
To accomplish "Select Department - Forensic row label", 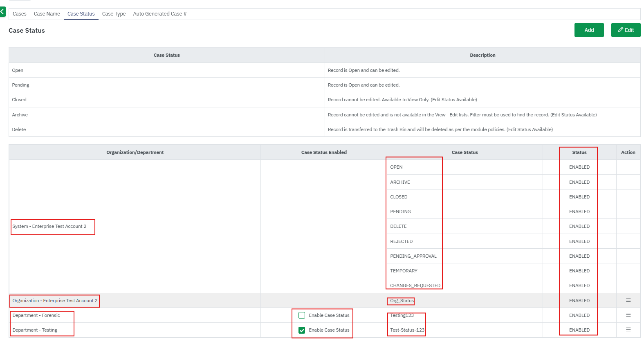I will 36,315.
